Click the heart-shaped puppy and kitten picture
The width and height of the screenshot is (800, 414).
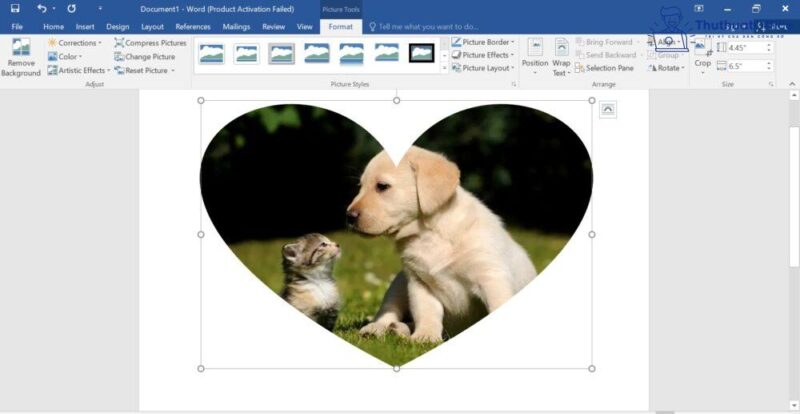click(x=396, y=235)
